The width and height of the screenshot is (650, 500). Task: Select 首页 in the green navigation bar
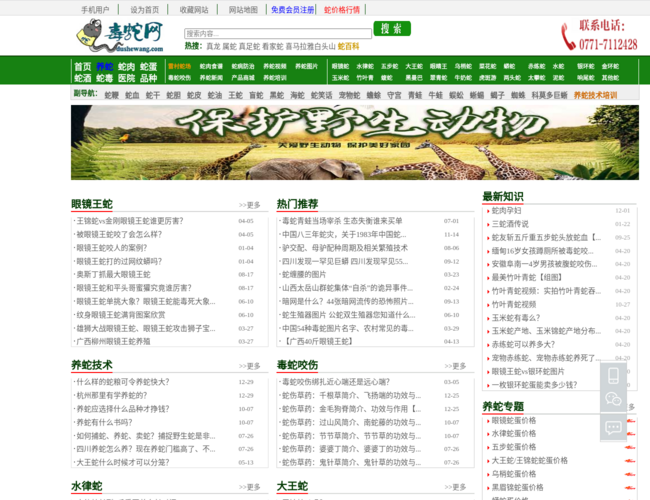[x=82, y=66]
